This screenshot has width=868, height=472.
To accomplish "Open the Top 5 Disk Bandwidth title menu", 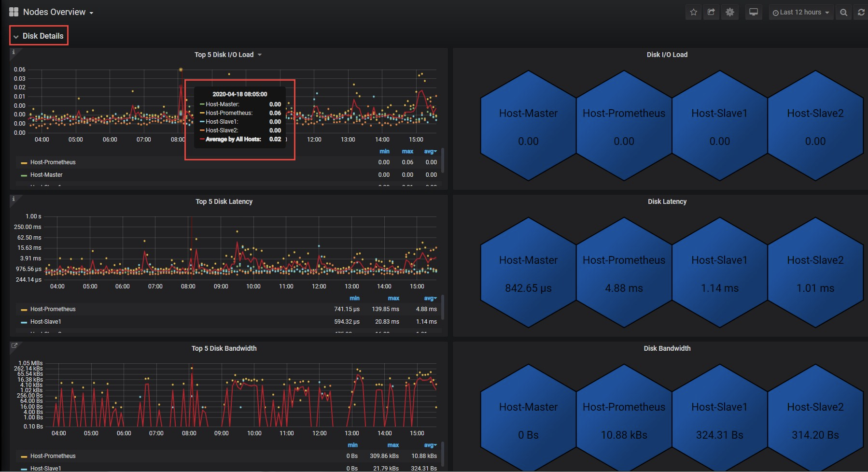I will tap(224, 348).
